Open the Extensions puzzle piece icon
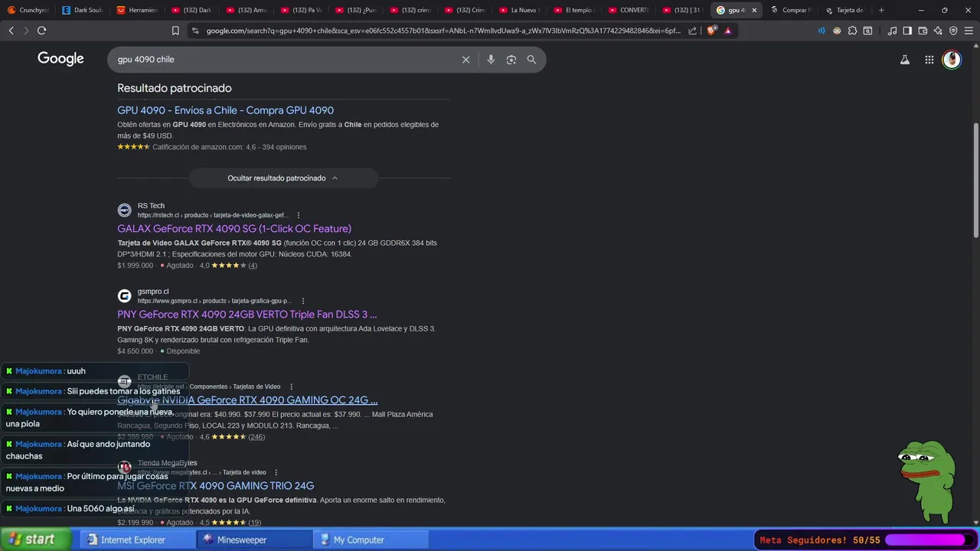The width and height of the screenshot is (980, 551). point(852,31)
